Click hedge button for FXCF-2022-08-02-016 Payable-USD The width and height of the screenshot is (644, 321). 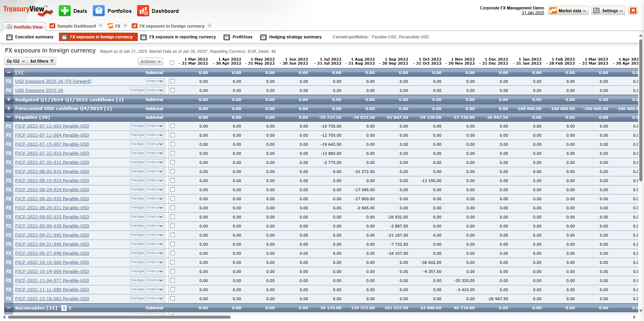[137, 171]
